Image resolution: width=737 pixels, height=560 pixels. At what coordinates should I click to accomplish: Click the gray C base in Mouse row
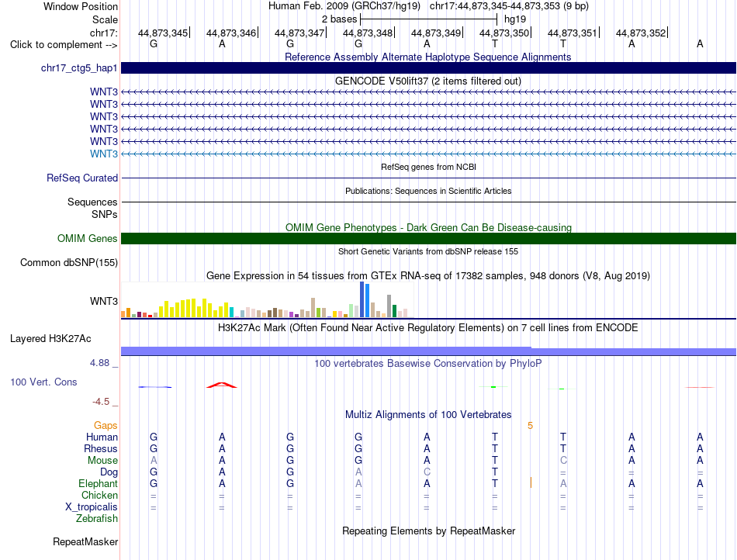pos(563,461)
